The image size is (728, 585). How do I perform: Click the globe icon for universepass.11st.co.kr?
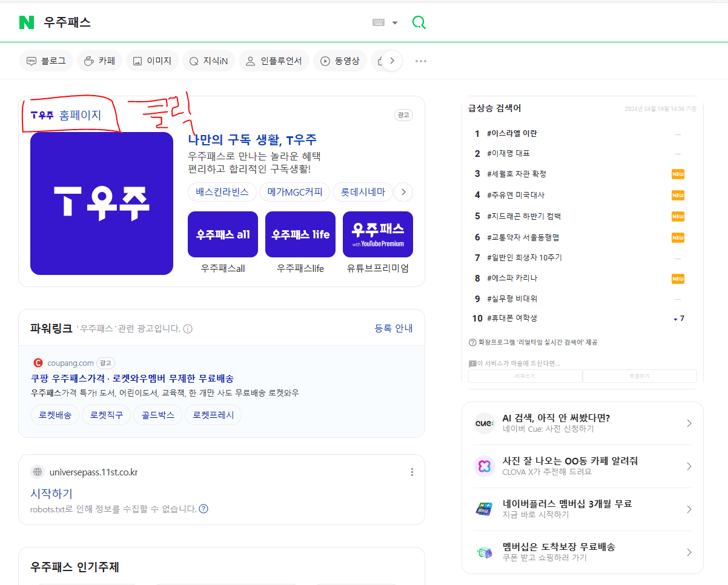click(38, 472)
